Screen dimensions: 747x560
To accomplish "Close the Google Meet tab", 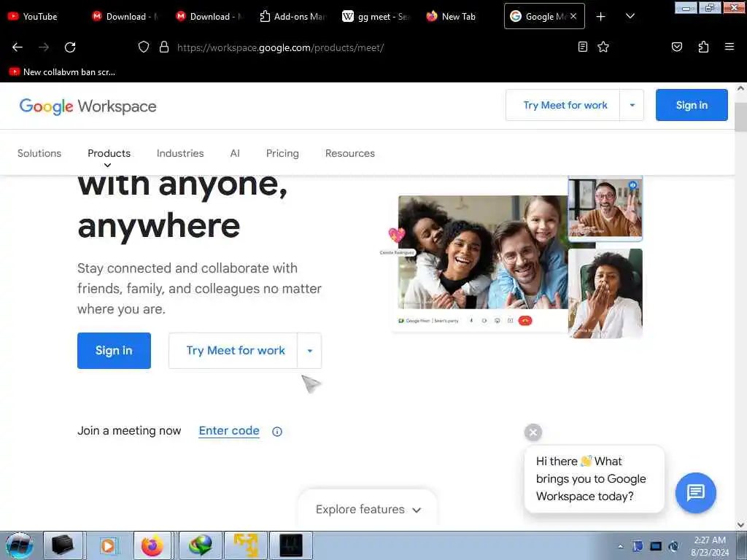I will point(573,16).
